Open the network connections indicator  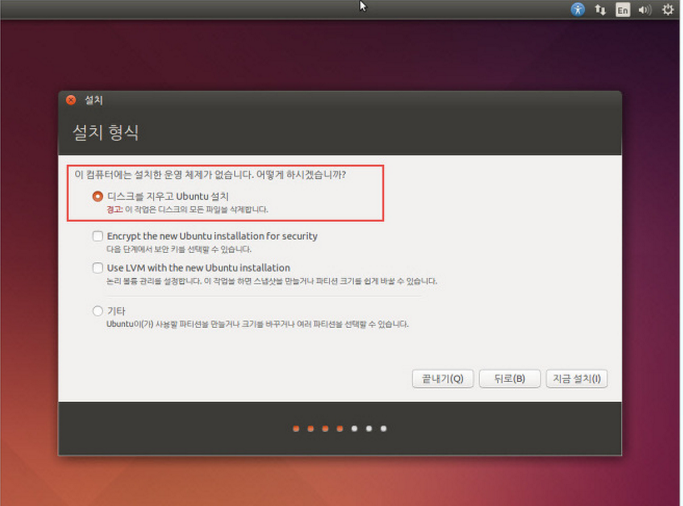tap(600, 10)
